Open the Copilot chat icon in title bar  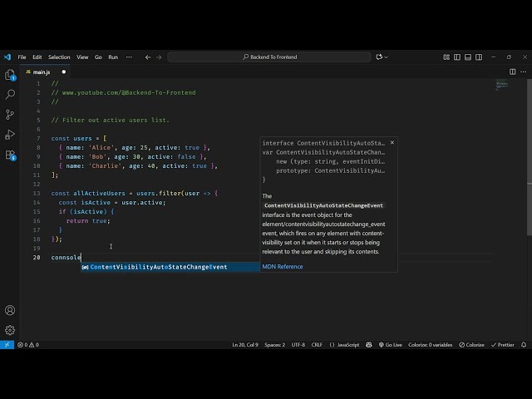click(x=379, y=57)
